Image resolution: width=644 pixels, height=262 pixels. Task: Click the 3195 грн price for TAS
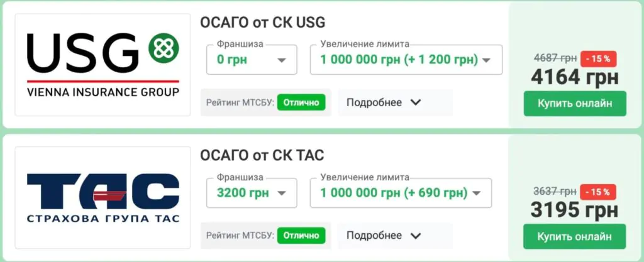coord(575,210)
